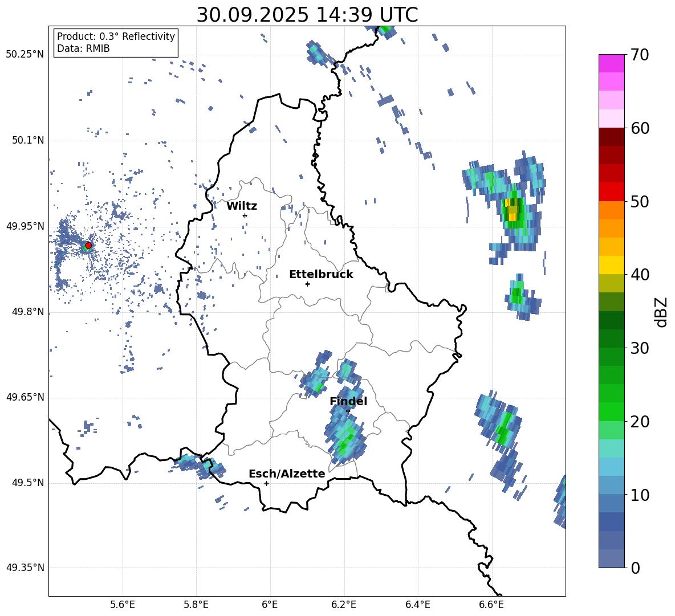Click the colorbar value 70
Image resolution: width=675 pixels, height=616 pixels.
(640, 55)
